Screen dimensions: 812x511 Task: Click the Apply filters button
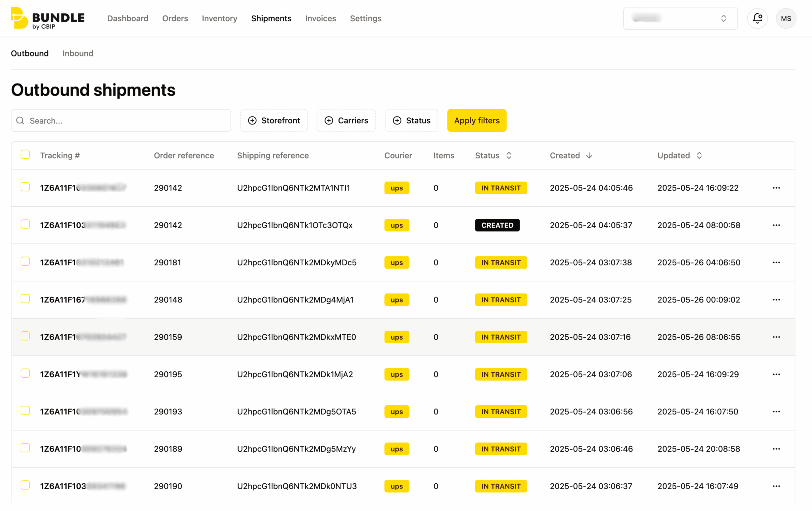pos(476,121)
